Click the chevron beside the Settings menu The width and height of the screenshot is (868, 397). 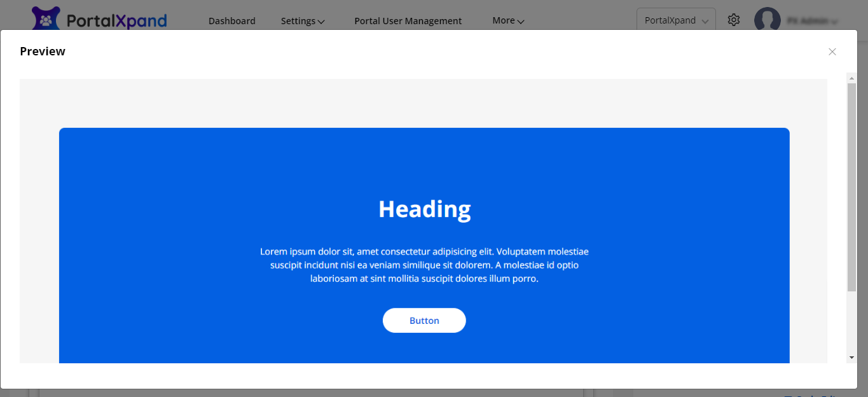(x=321, y=22)
